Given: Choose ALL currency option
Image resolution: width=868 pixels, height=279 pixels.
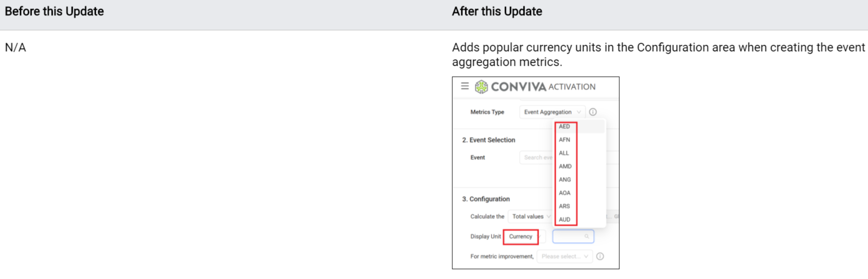Looking at the screenshot, I should click(x=564, y=153).
